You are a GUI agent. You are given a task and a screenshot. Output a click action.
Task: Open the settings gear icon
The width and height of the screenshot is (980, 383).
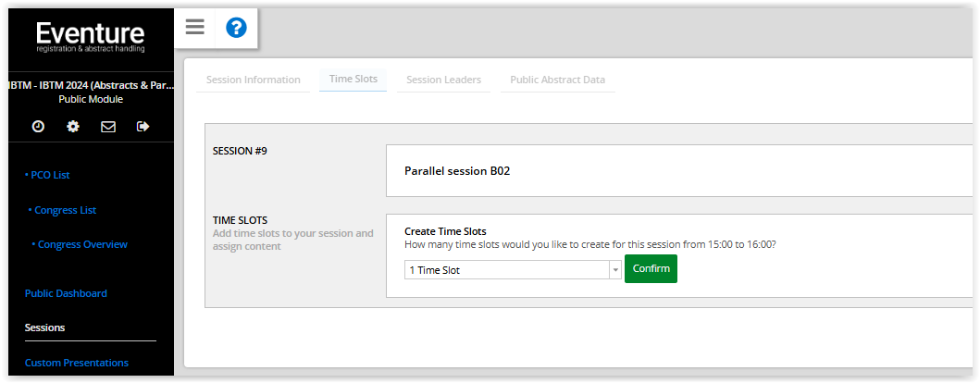73,126
